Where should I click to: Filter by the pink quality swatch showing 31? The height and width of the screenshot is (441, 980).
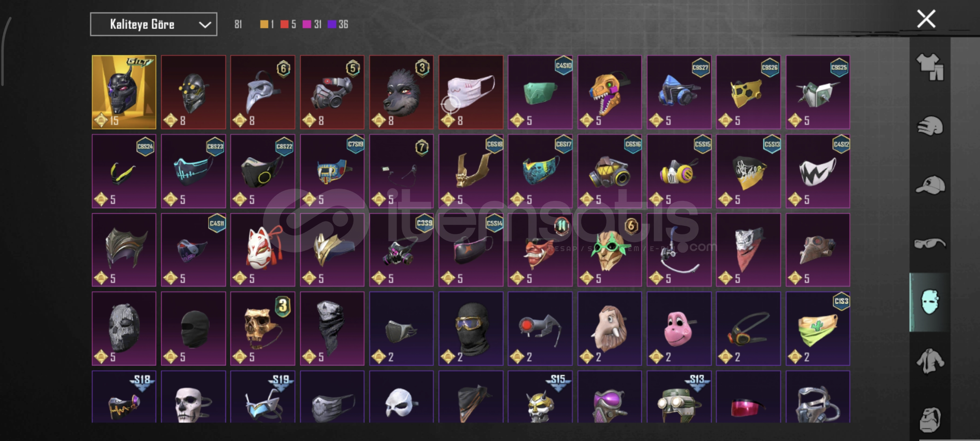click(x=307, y=24)
